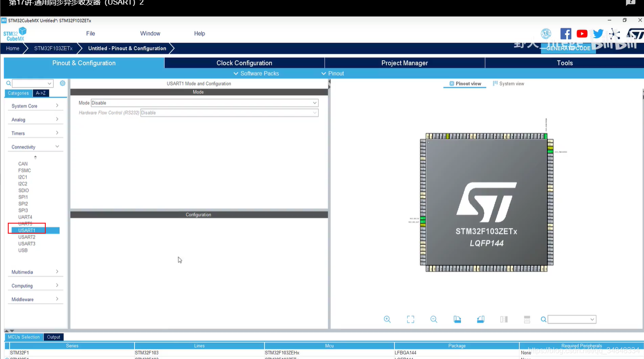Open the File menu

point(91,33)
